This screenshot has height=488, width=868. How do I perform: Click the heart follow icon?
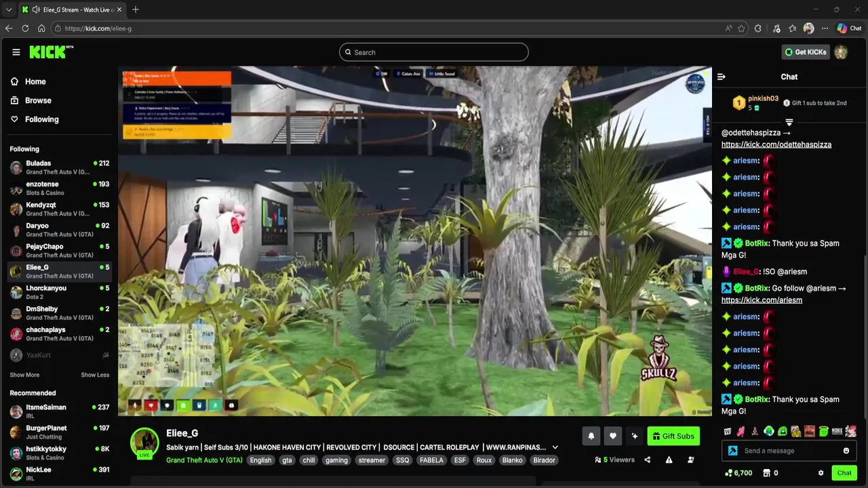click(613, 436)
